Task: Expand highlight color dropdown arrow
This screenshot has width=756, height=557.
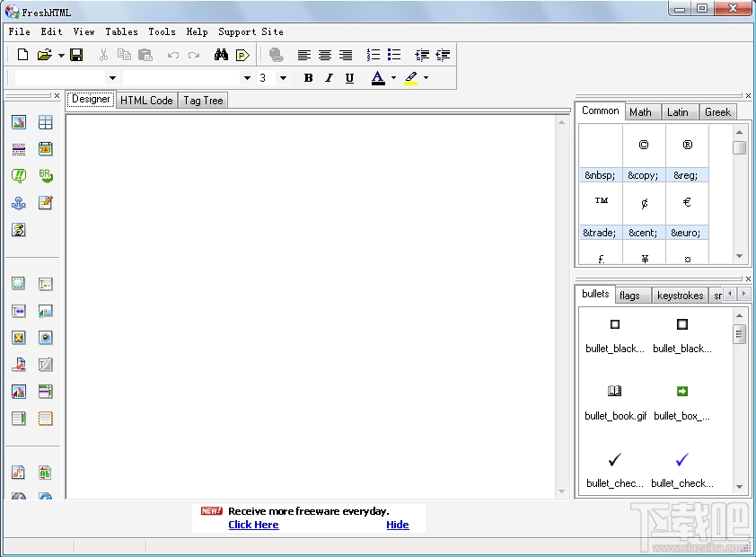Action: (x=426, y=77)
